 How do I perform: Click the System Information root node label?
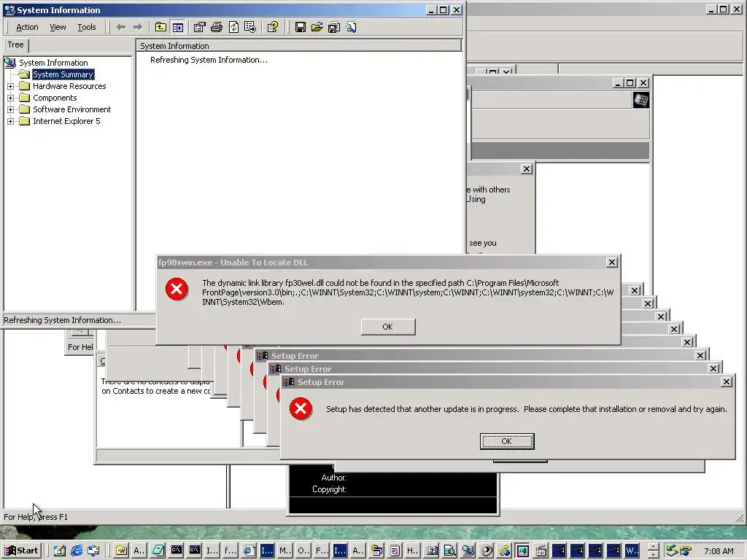pos(53,63)
